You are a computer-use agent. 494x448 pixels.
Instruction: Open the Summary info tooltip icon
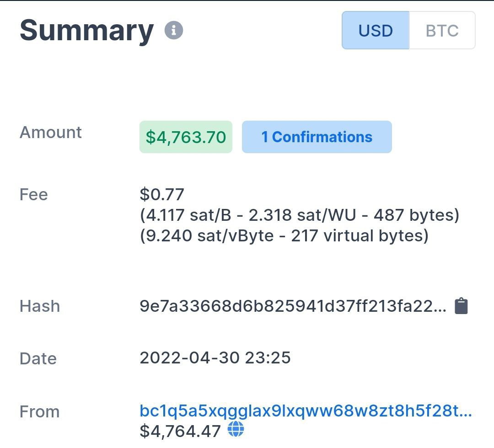(x=174, y=30)
